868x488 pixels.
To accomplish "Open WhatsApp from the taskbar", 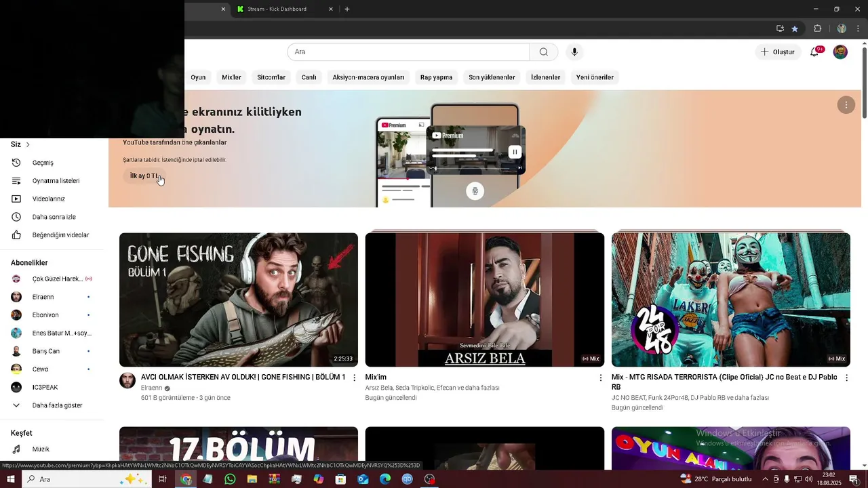I will tap(230, 479).
